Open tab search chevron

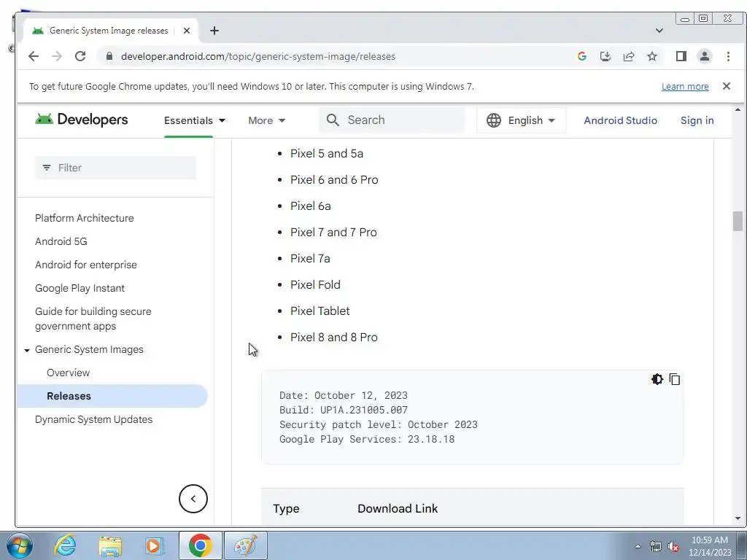pyautogui.click(x=659, y=31)
